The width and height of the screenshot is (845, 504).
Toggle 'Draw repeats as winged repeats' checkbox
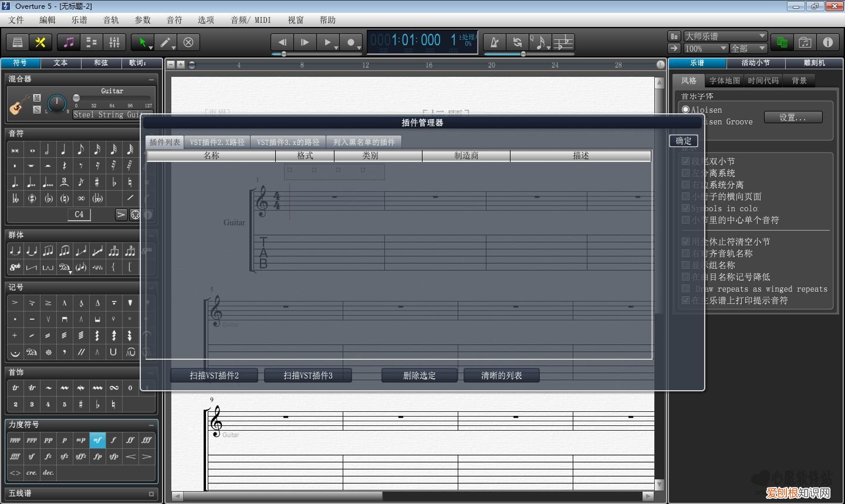coord(685,289)
